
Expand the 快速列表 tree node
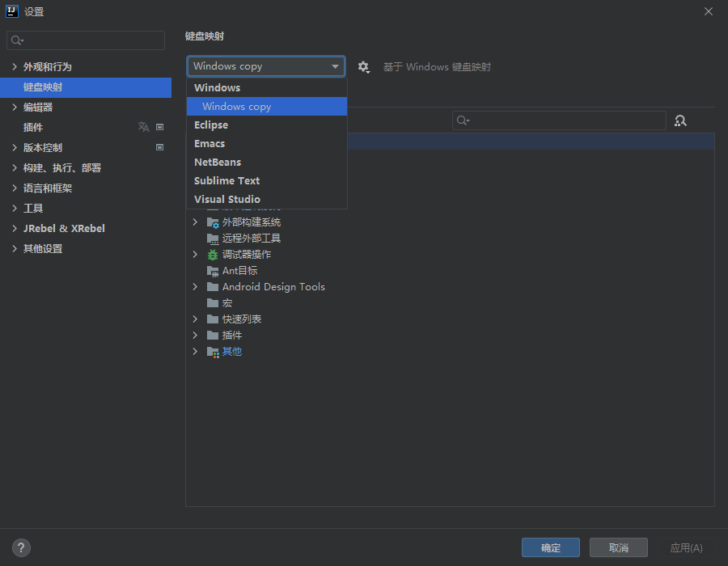pyautogui.click(x=195, y=319)
